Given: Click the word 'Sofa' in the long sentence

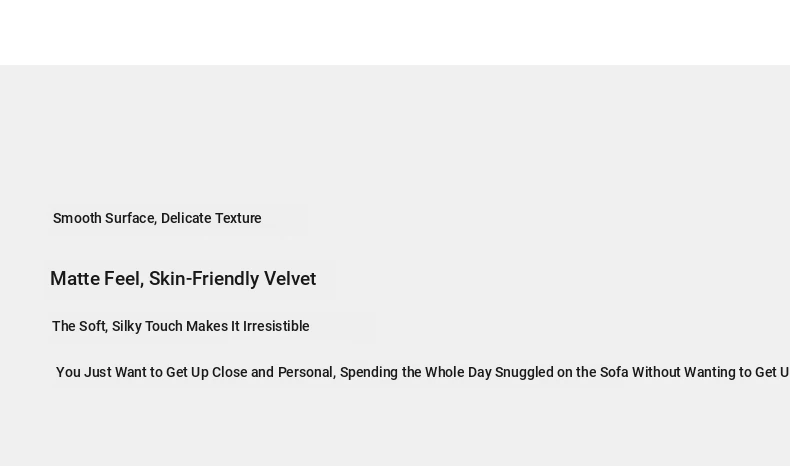Looking at the screenshot, I should click(614, 372).
